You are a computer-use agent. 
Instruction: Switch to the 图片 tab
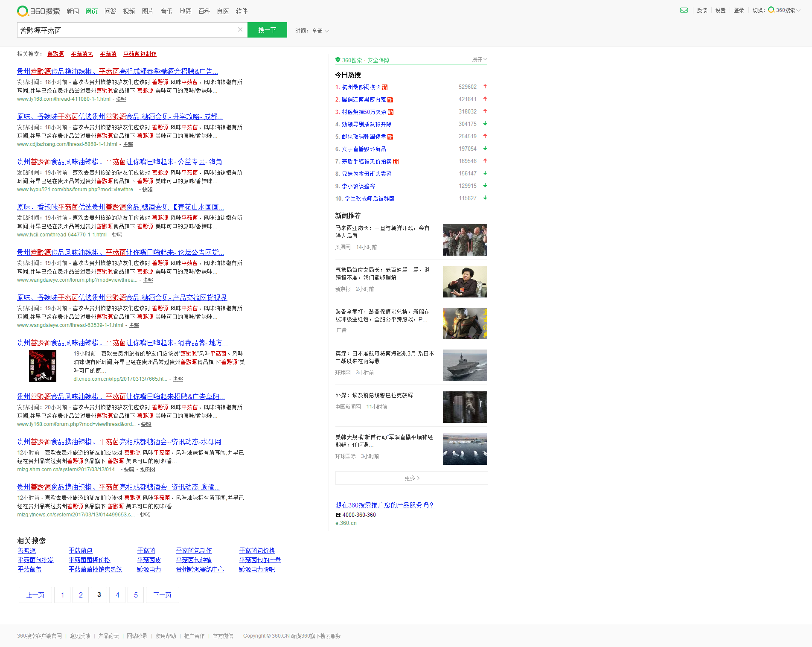pos(148,11)
